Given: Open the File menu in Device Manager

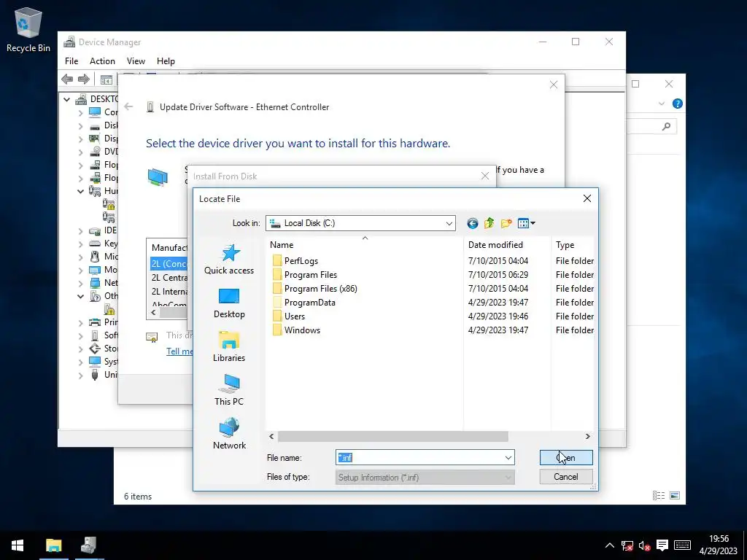Looking at the screenshot, I should [71, 61].
